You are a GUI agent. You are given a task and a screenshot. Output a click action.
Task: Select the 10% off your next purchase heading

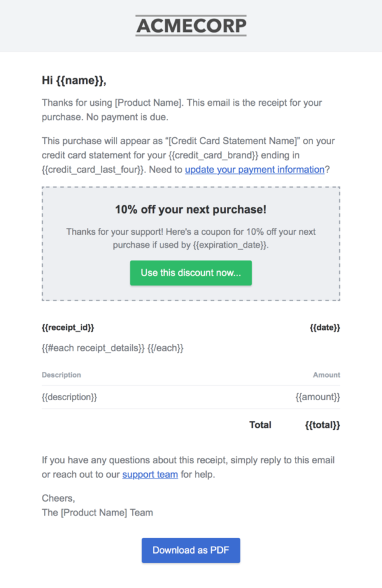[x=191, y=210]
